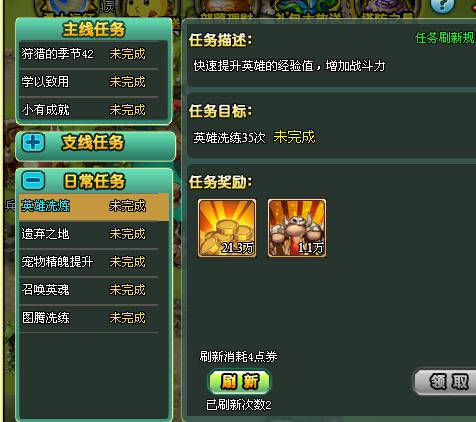Select the highlighted 英雄洗练 daily quest
Viewport: 476px width, 422px height.
click(x=94, y=206)
